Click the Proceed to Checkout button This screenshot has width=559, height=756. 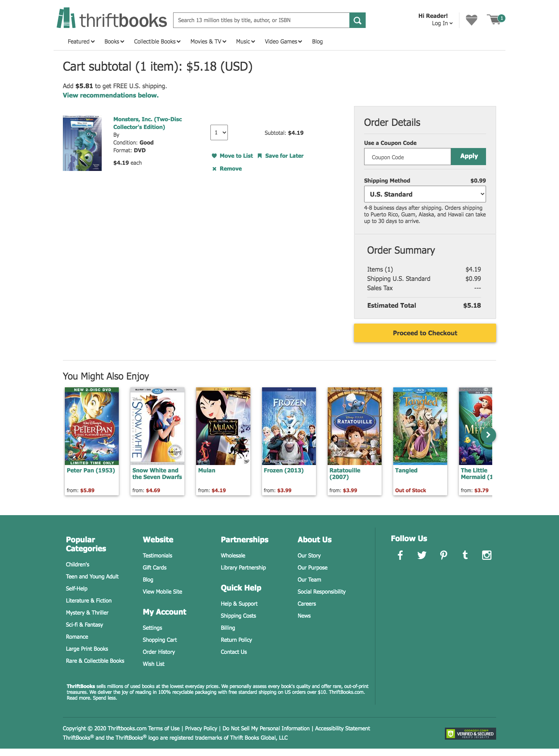click(425, 333)
